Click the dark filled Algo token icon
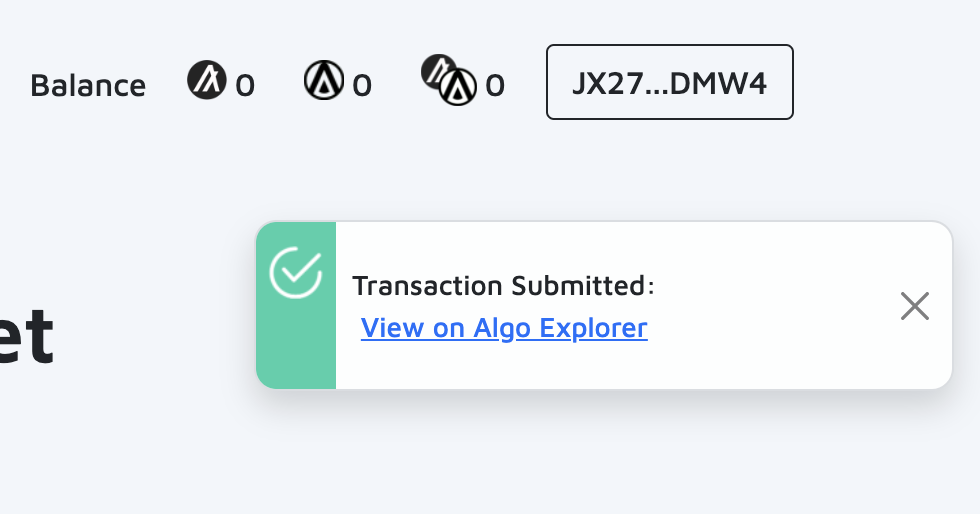This screenshot has width=980, height=514. point(207,80)
